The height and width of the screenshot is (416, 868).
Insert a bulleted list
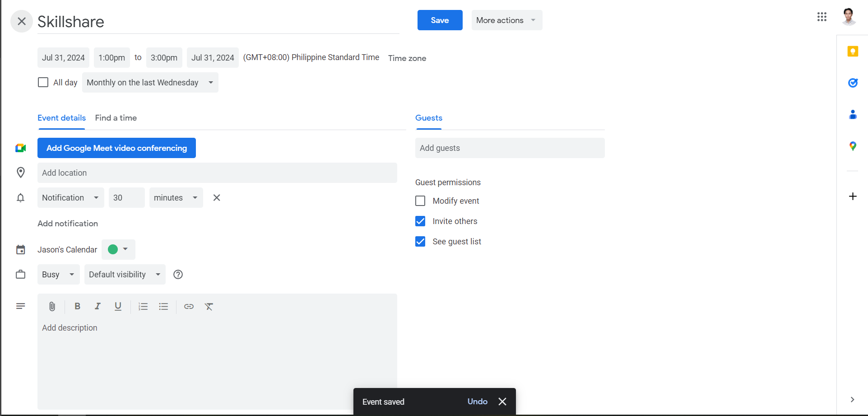(x=163, y=307)
